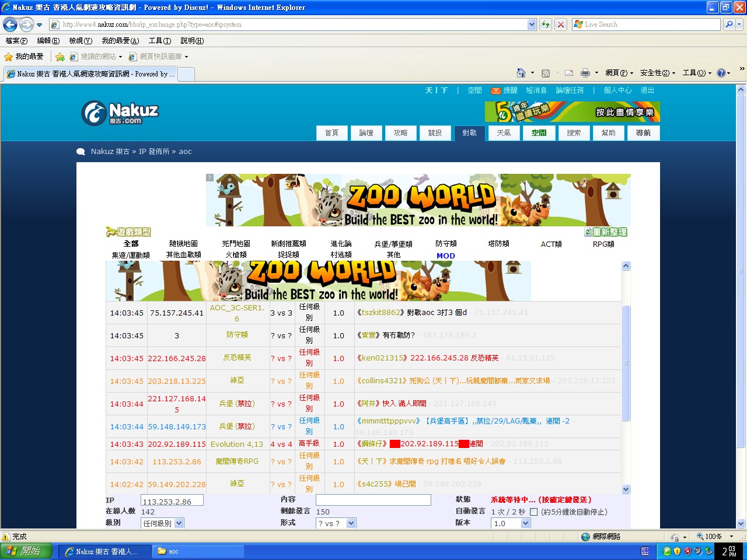Click the page scrollbar up arrow
Viewport: 747px width, 560px height.
(x=741, y=90)
